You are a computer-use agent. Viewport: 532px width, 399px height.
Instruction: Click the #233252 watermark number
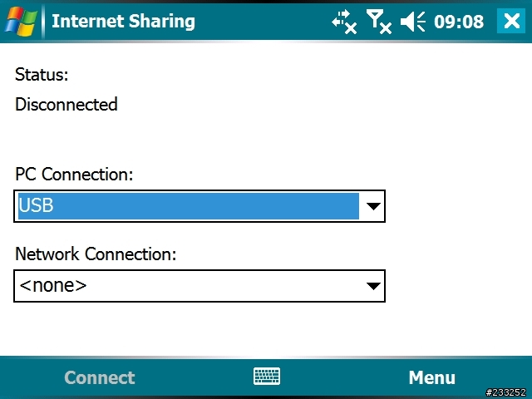(x=506, y=392)
